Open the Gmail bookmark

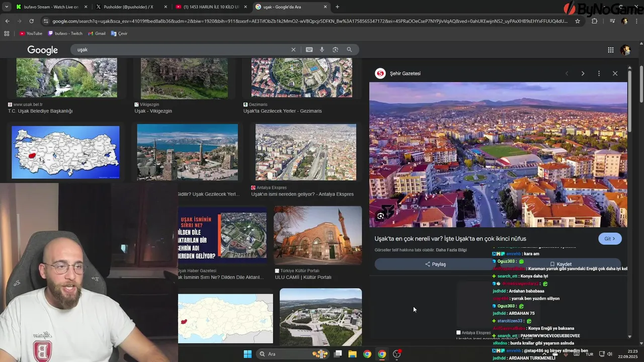97,33
